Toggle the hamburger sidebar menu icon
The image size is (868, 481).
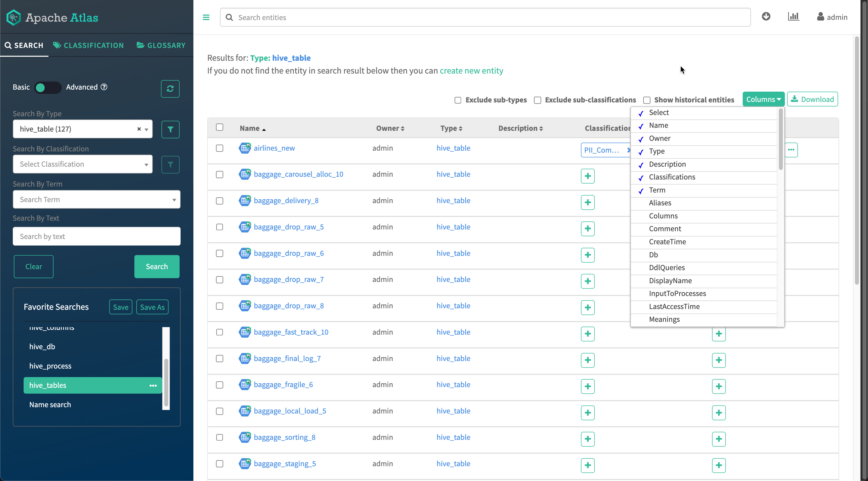point(206,18)
